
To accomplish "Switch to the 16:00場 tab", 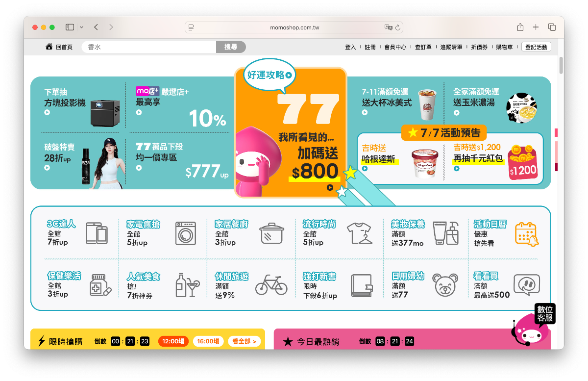I will [x=208, y=341].
